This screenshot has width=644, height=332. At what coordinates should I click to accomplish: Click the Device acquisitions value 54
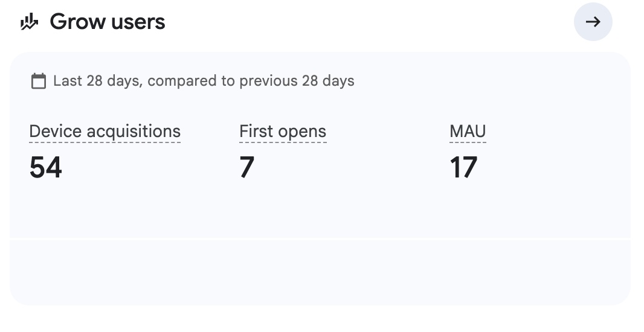(x=46, y=167)
